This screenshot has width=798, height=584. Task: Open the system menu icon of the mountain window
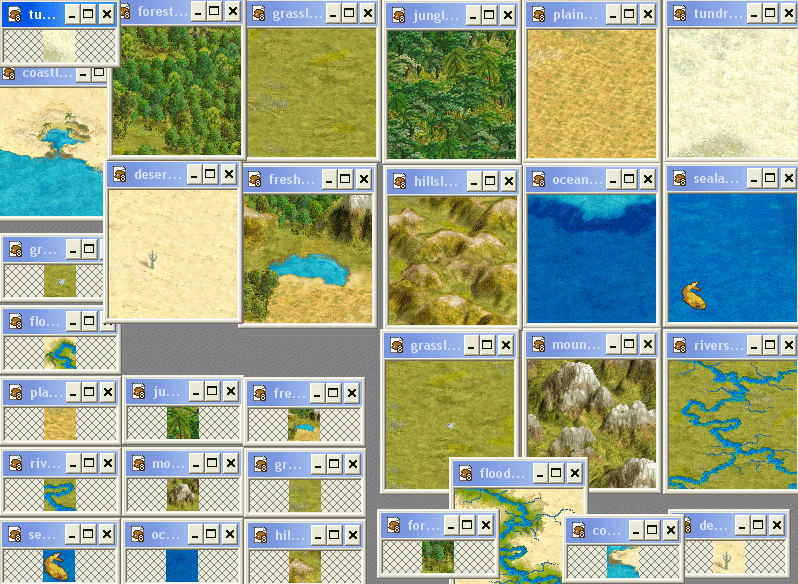click(537, 346)
